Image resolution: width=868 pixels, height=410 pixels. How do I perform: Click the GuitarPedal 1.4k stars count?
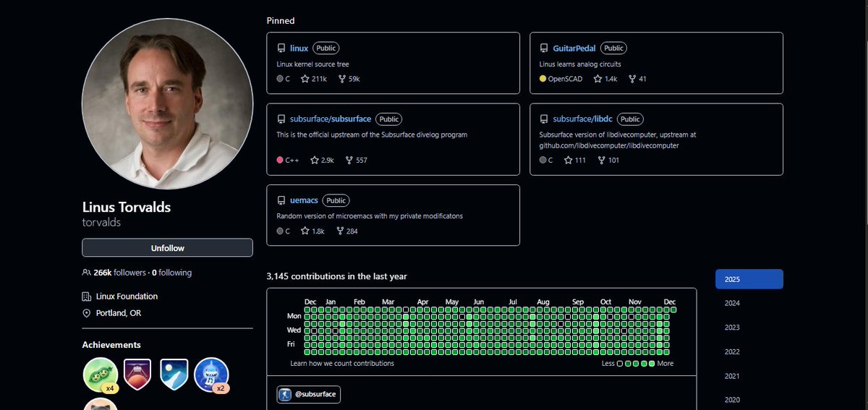[x=605, y=79]
